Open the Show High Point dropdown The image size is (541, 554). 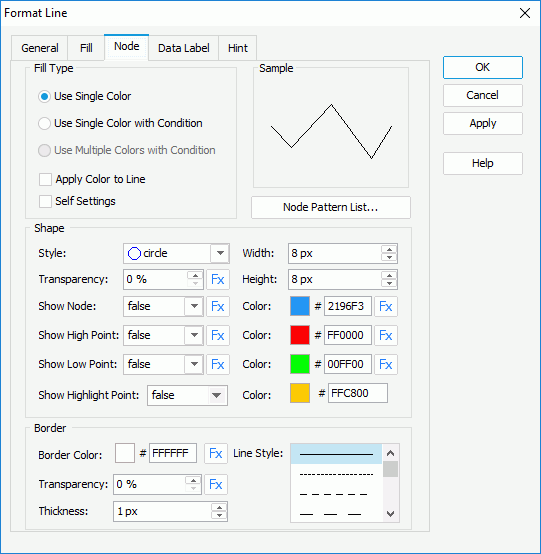pos(194,335)
